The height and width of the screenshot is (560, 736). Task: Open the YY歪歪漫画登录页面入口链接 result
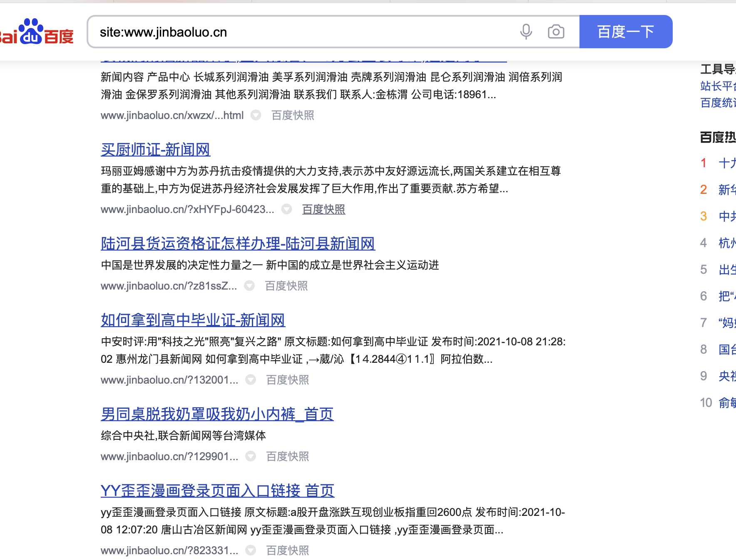click(x=217, y=491)
